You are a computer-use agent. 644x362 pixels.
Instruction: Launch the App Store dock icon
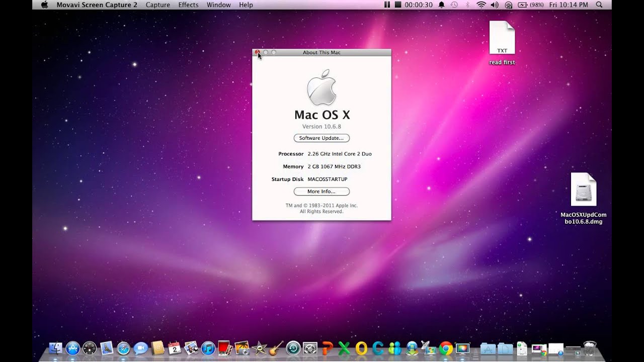tap(73, 348)
